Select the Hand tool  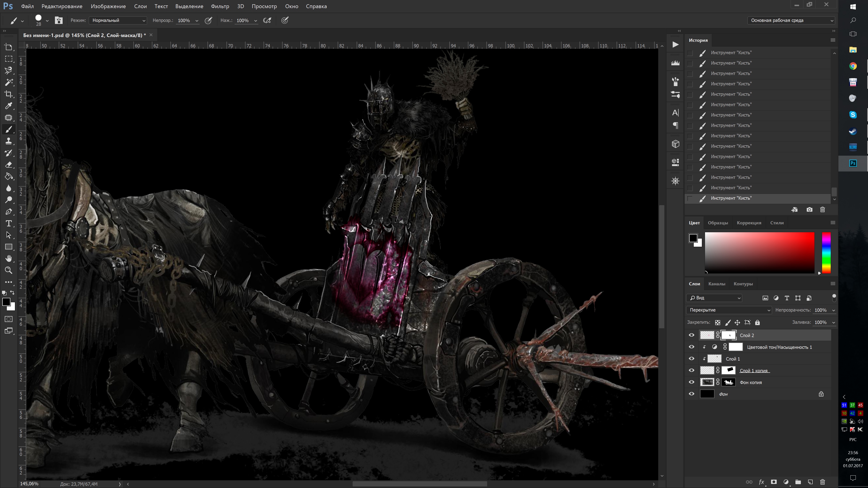coord(9,259)
